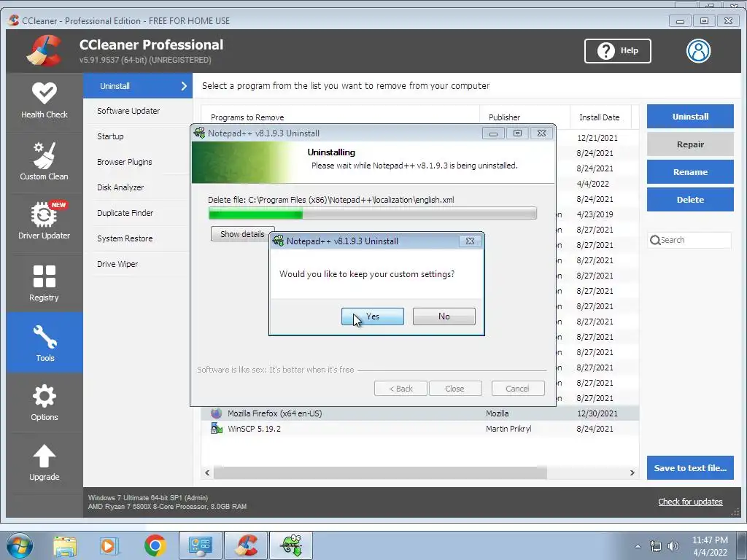Screen dimensions: 747x560
Task: Click Yes to keep custom settings
Action: point(373,316)
